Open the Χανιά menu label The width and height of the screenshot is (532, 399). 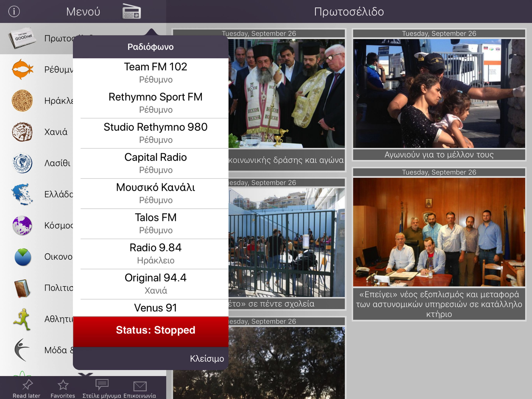(x=56, y=132)
